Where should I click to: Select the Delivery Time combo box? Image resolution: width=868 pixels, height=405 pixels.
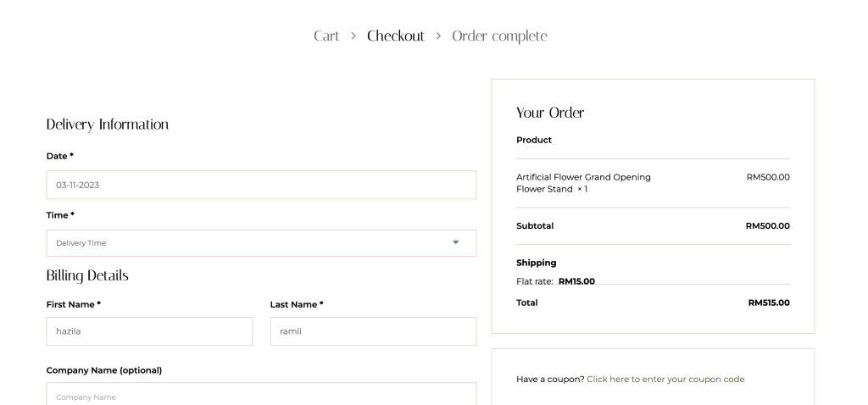(x=254, y=243)
